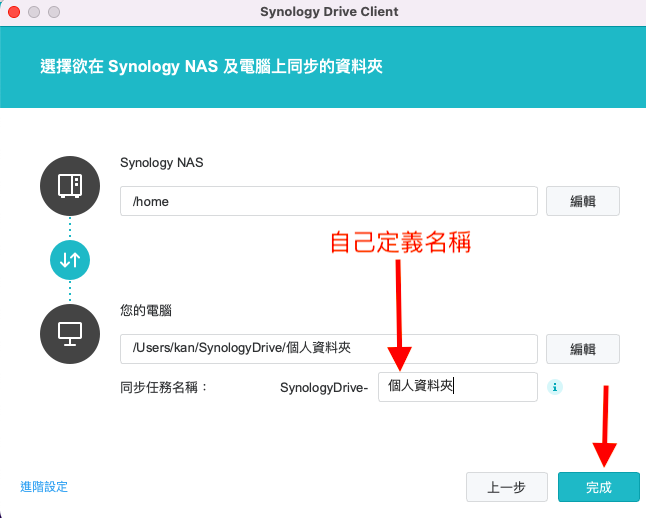Click the two-way sync direction arrows icon
The image size is (646, 518).
[x=70, y=259]
